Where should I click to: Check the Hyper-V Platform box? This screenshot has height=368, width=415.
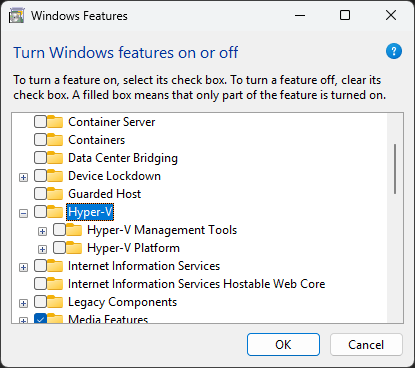[x=59, y=248]
